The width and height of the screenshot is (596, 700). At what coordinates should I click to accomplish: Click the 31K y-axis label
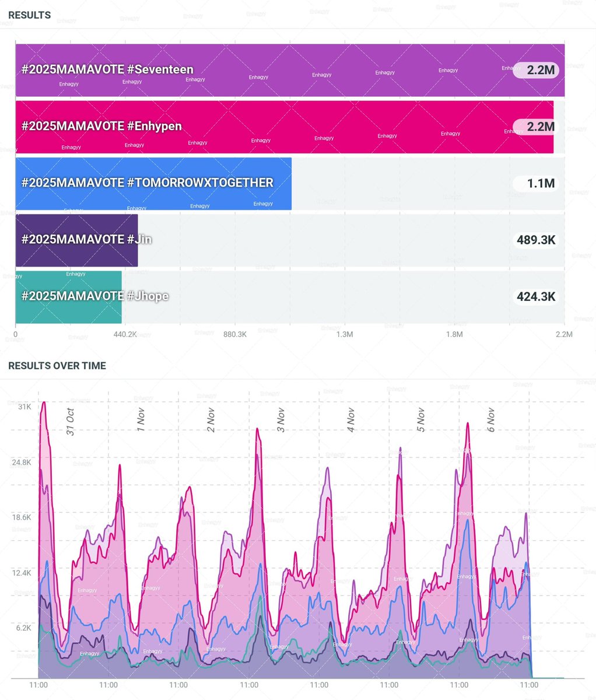24,407
